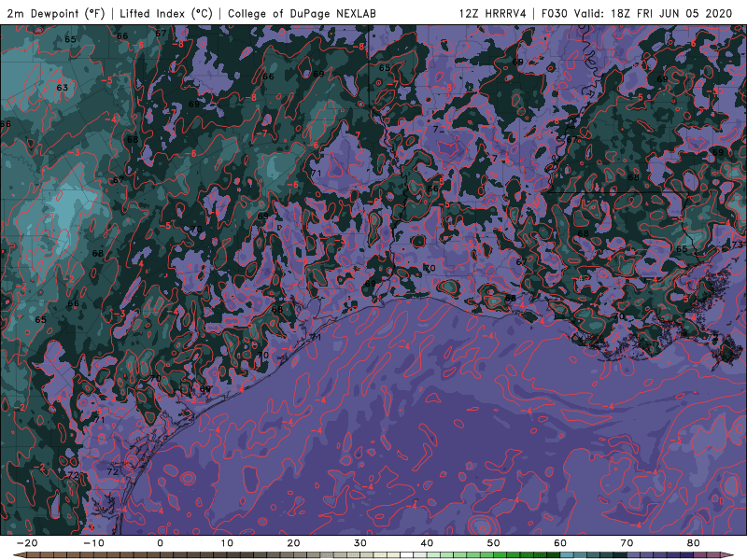Click the 40 label on the color scale
The image size is (747, 560).
(x=427, y=543)
